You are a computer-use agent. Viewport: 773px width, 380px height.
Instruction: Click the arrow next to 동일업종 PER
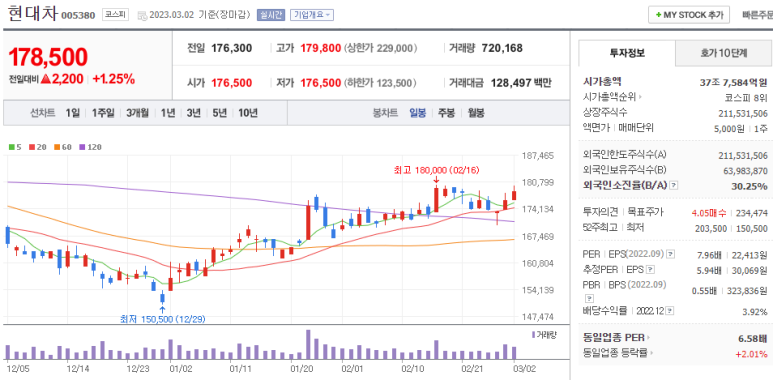coord(649,338)
